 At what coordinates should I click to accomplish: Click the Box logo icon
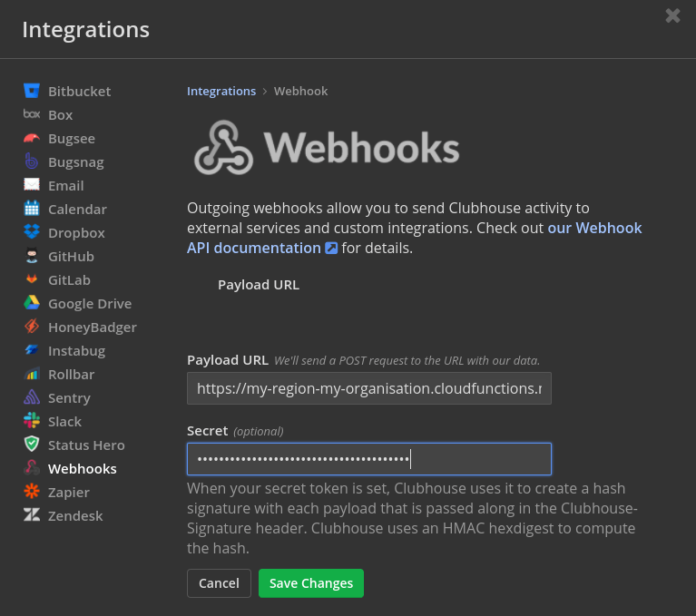click(32, 114)
